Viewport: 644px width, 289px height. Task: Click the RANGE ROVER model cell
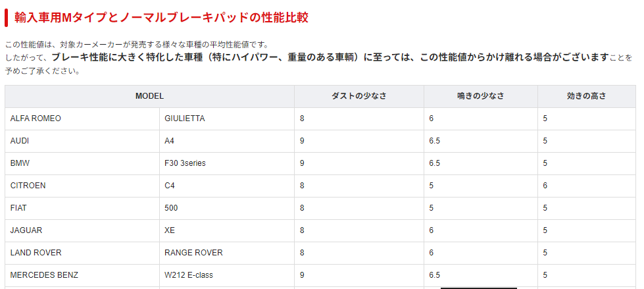pos(193,253)
